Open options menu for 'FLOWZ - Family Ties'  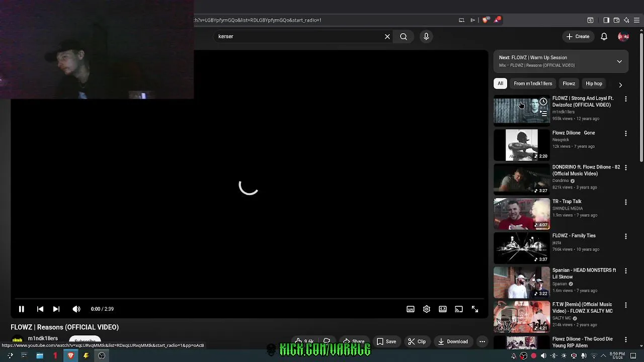pos(626,236)
